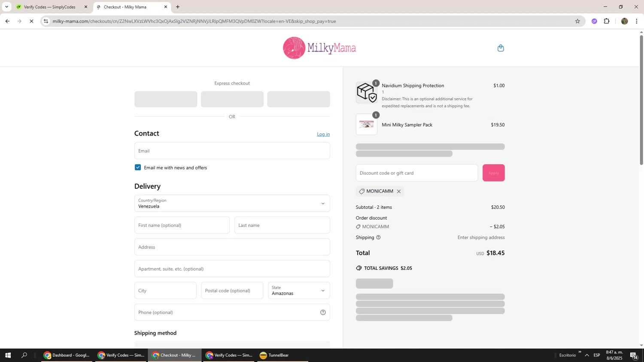This screenshot has width=644, height=362.
Task: Toggle Email me with news and offers
Action: pyautogui.click(x=138, y=167)
